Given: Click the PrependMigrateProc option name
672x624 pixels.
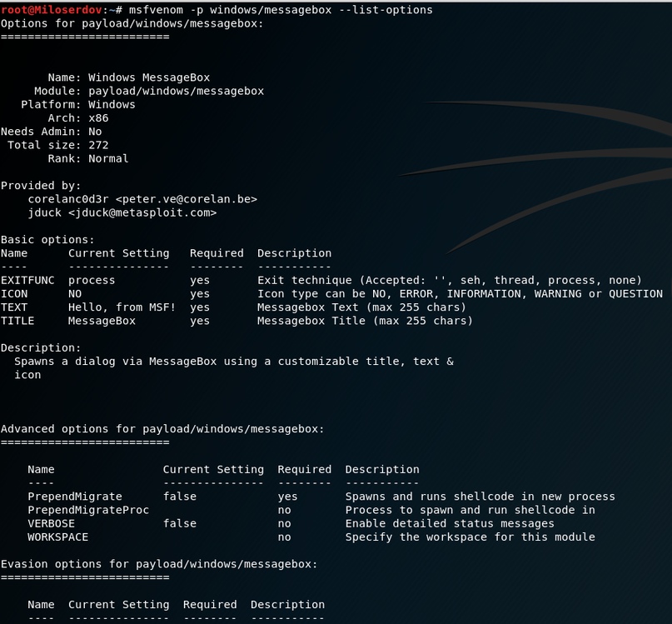Looking at the screenshot, I should click(88, 510).
